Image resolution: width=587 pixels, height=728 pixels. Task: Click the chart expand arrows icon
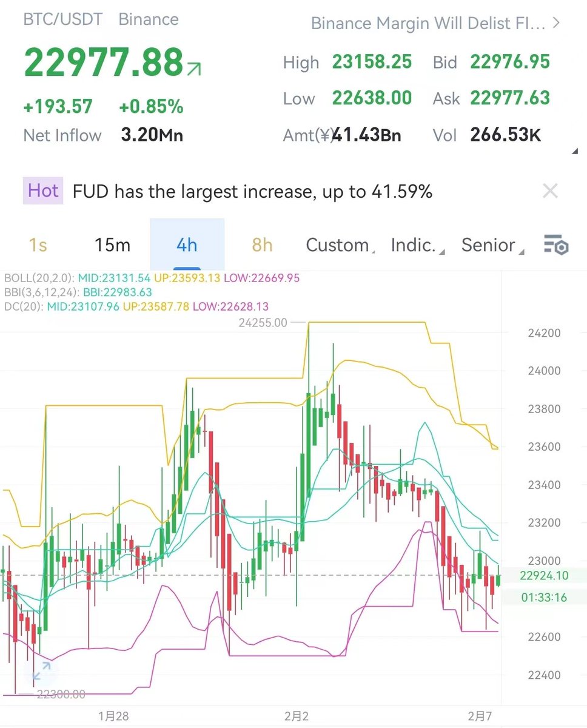42,671
